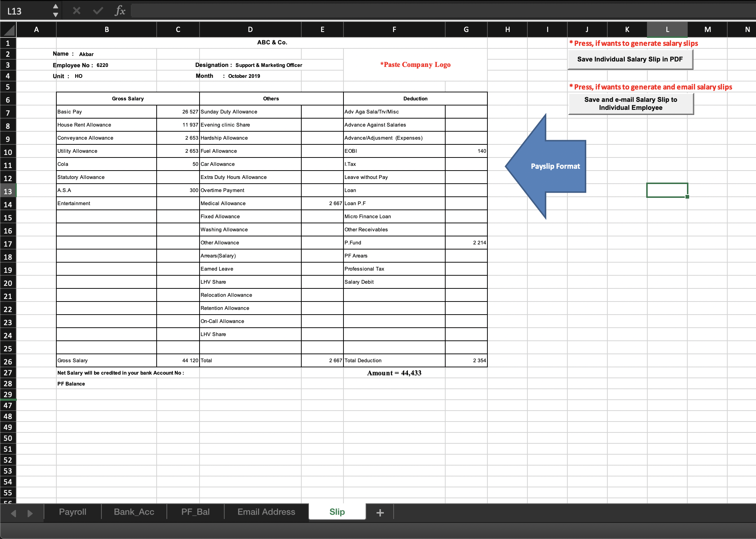This screenshot has height=539, width=756.
Task: Click the Micro Finance Loan cell
Action: (x=394, y=216)
